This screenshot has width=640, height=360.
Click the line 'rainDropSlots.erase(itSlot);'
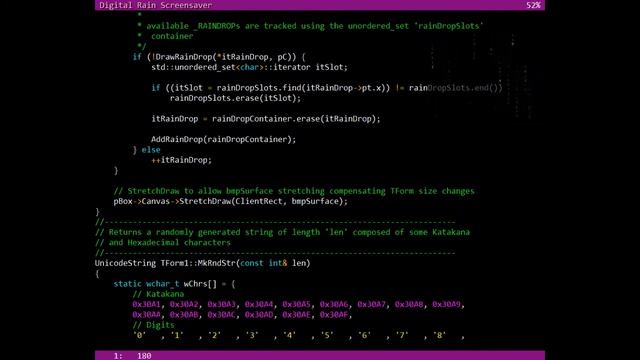click(x=235, y=98)
